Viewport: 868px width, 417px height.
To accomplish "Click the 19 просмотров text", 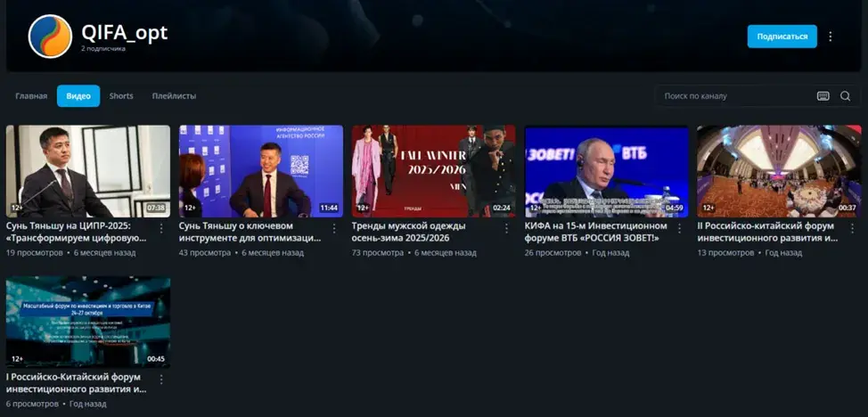I will (35, 252).
